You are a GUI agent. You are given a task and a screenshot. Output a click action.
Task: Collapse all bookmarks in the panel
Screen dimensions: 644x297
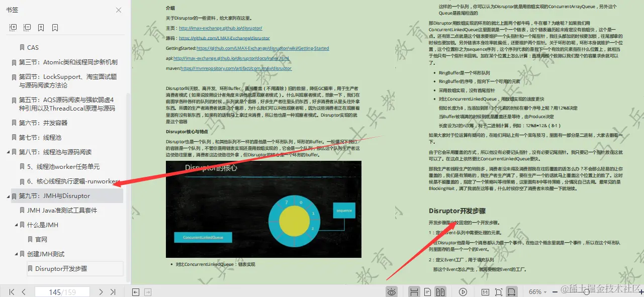27,27
